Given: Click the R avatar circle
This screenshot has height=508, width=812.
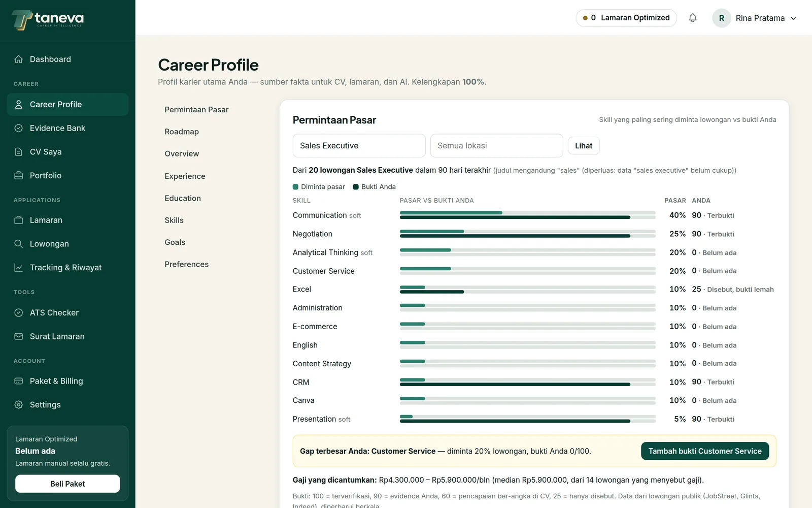Looking at the screenshot, I should click(x=722, y=18).
